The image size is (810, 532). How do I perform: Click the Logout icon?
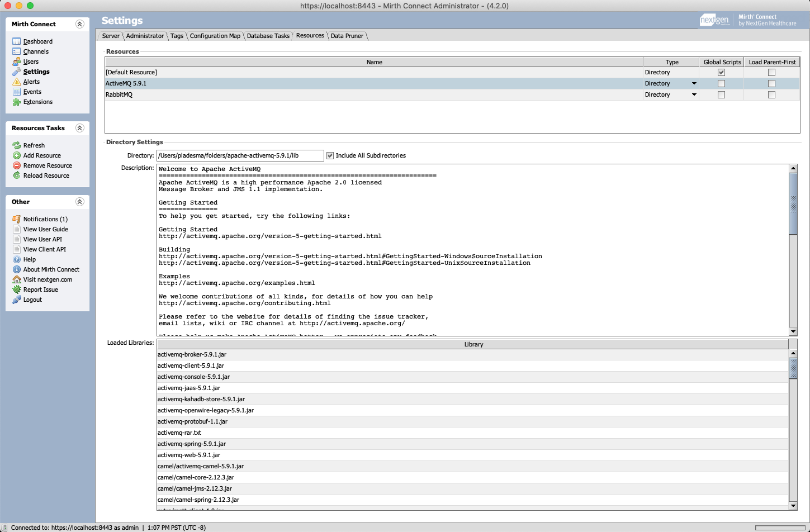click(x=17, y=300)
